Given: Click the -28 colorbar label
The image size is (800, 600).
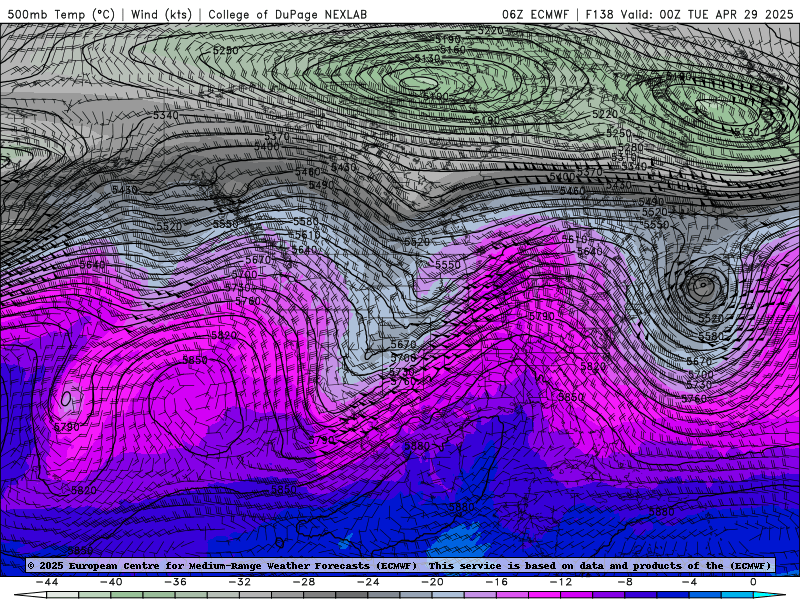Looking at the screenshot, I should coord(304,582).
